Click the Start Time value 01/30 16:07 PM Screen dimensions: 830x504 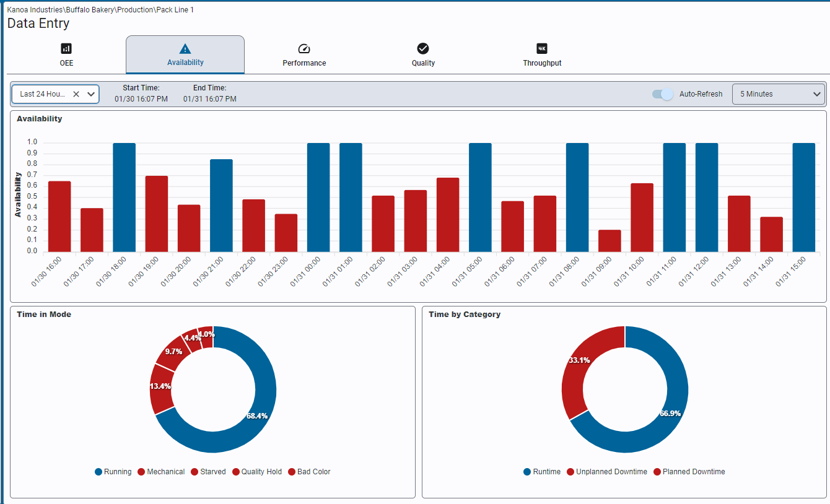coord(141,99)
